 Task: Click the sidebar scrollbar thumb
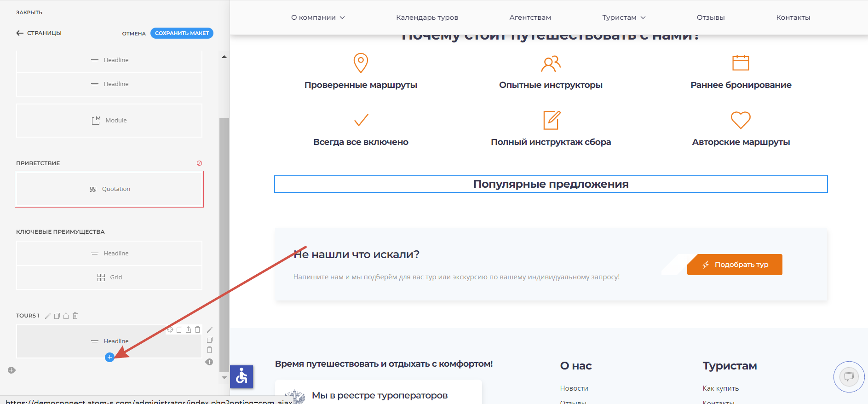point(224,245)
